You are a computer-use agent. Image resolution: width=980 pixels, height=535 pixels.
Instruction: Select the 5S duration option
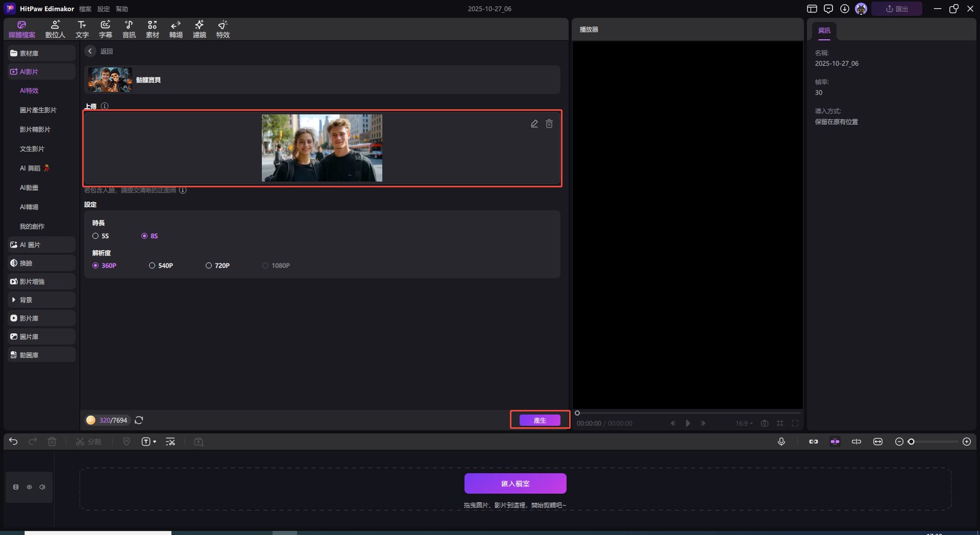[x=95, y=236]
